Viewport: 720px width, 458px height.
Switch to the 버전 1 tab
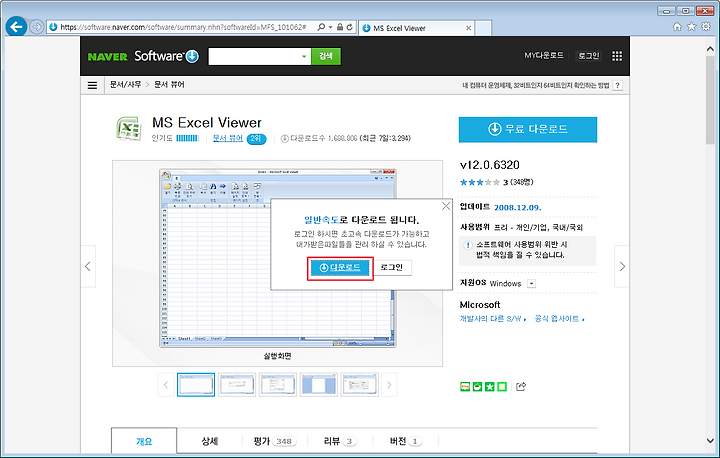click(x=406, y=441)
